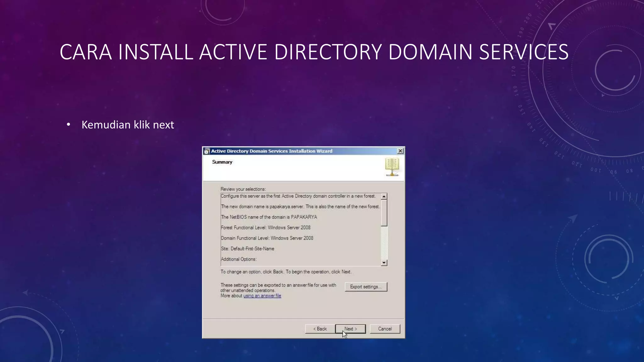Select the NetBIOS name PAPAKARYA line

click(269, 217)
